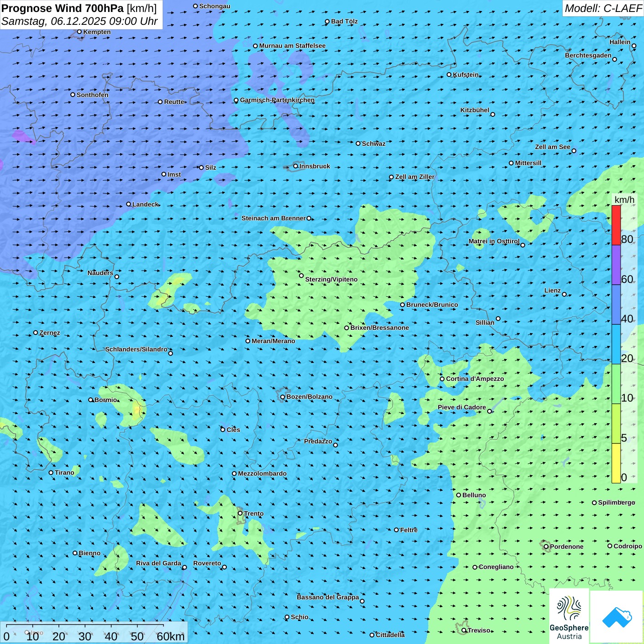Click the light green 10–20 km/h legend swatch
644x644 pixels.
[x=616, y=384]
